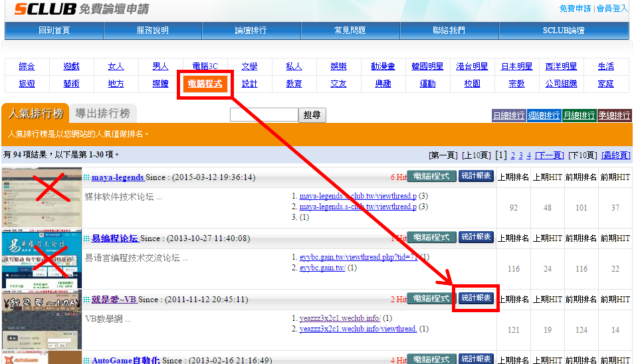Show the 週總排行 weekly ranking
Image resolution: width=640 pixels, height=364 pixels.
click(x=544, y=116)
